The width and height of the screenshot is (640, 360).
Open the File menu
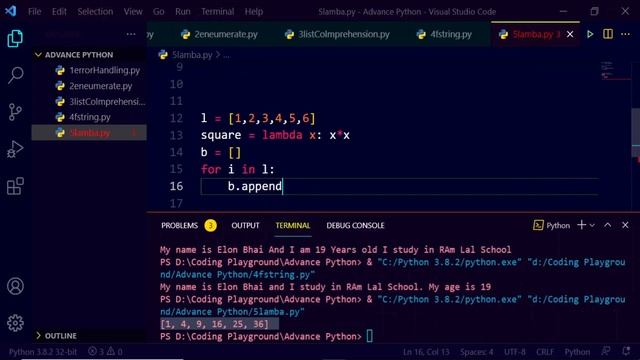(35, 11)
